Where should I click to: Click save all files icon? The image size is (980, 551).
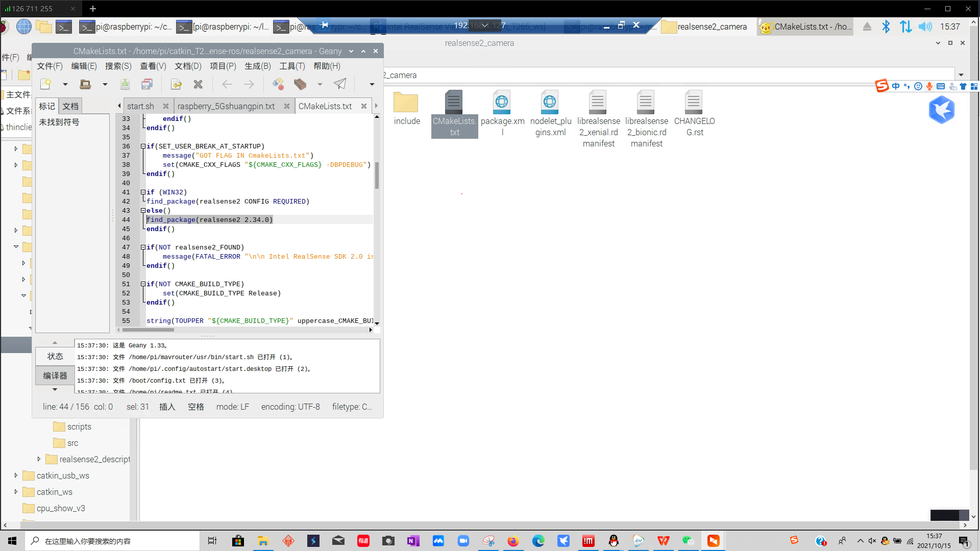coord(147,84)
